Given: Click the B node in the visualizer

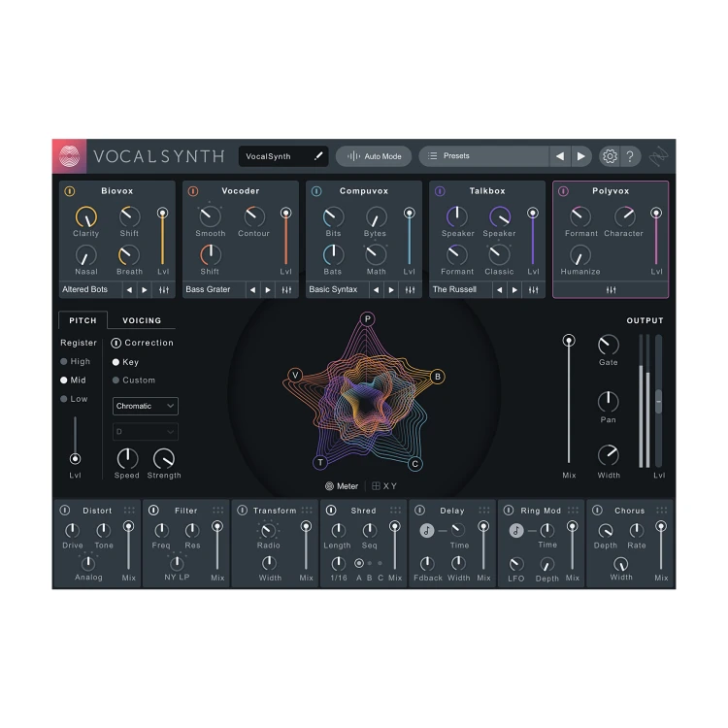Looking at the screenshot, I should pos(438,376).
